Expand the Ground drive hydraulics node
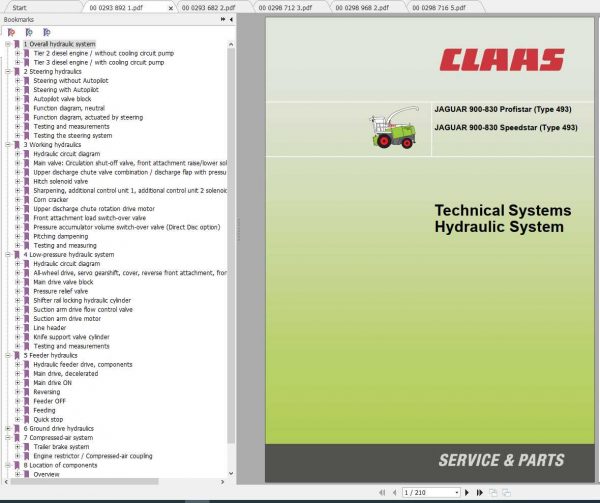The image size is (600, 503). pyautogui.click(x=8, y=428)
